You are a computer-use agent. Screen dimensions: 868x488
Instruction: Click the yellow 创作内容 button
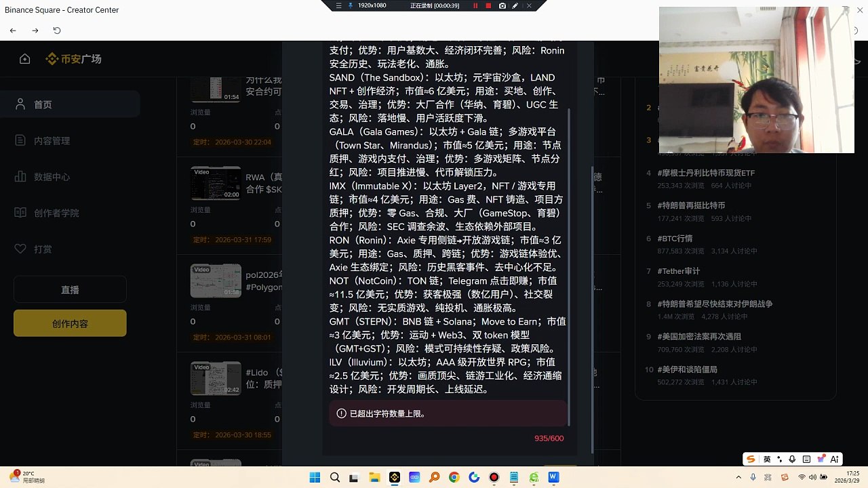tap(70, 323)
